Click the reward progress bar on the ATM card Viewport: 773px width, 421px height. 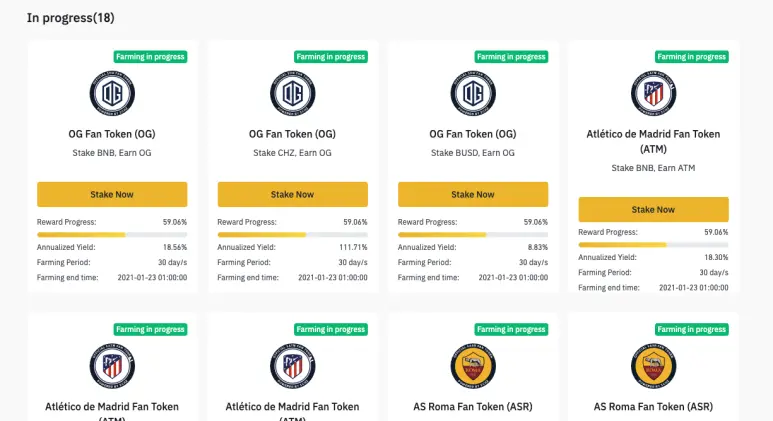pyautogui.click(x=653, y=245)
